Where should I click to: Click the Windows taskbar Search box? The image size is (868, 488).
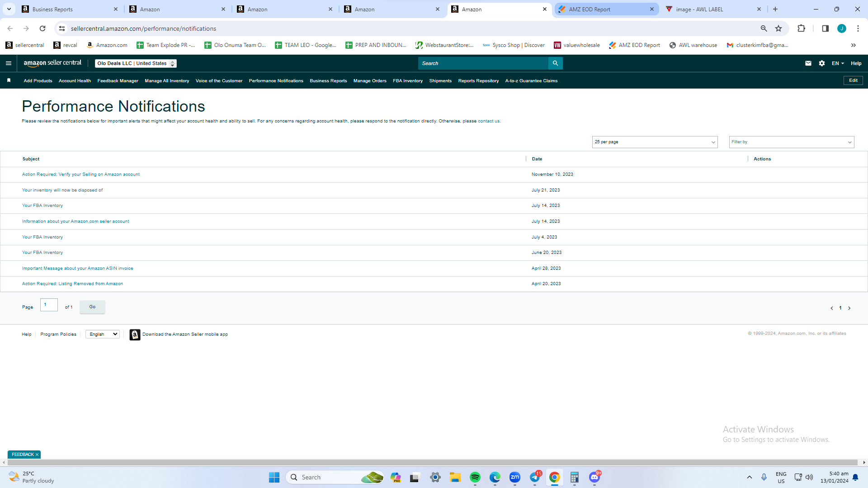coord(335,477)
